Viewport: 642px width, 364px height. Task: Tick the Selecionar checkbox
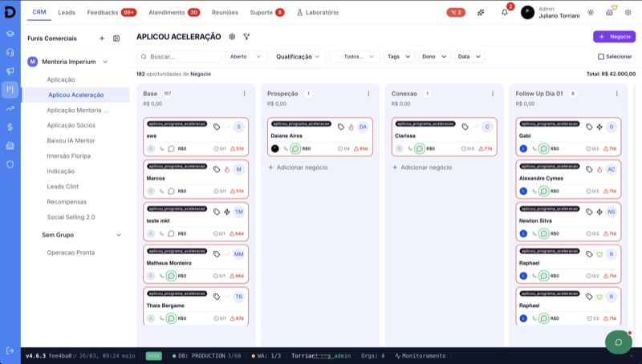601,56
